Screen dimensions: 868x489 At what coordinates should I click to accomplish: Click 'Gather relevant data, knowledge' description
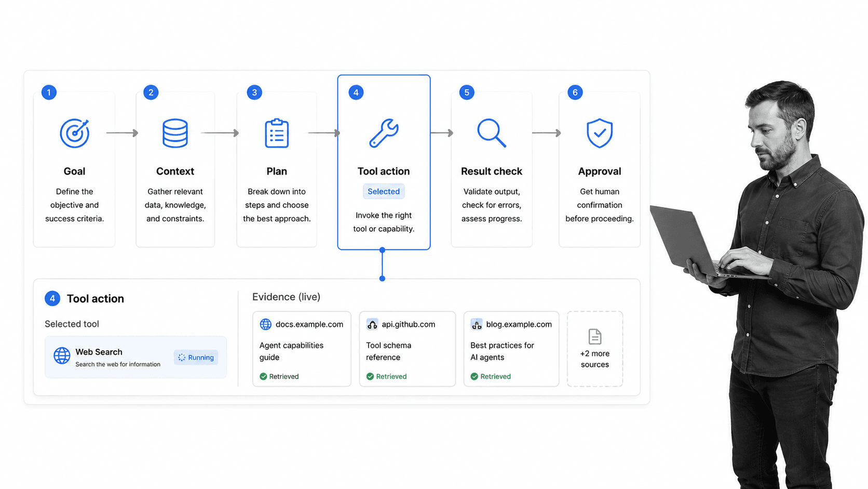pyautogui.click(x=175, y=205)
